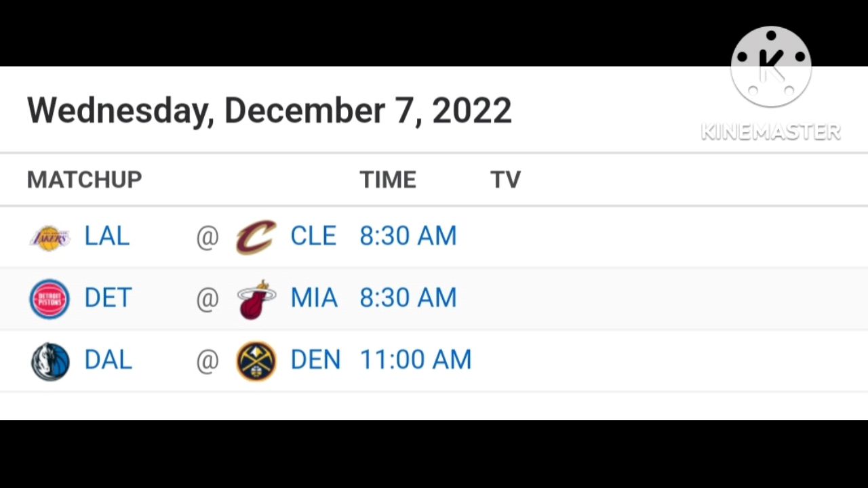This screenshot has height=488, width=868.
Task: Select the 11:00 AM Mavericks game time
Action: (416, 360)
